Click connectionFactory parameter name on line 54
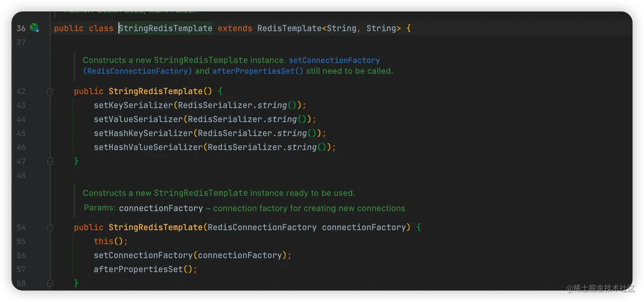This screenshot has height=302, width=644. point(364,227)
